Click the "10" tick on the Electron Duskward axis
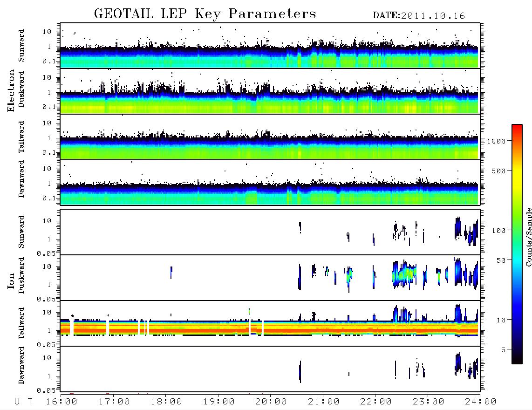This screenshot has width=532, height=410. 47,77
